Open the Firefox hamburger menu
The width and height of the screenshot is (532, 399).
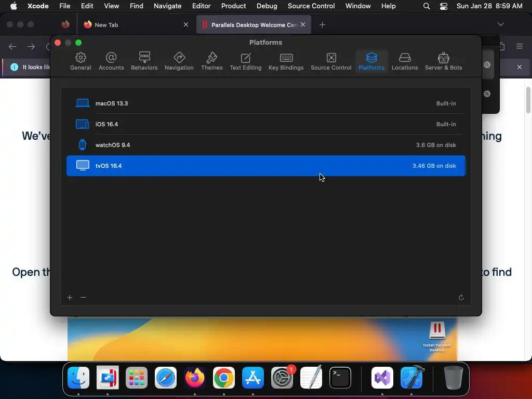(520, 46)
